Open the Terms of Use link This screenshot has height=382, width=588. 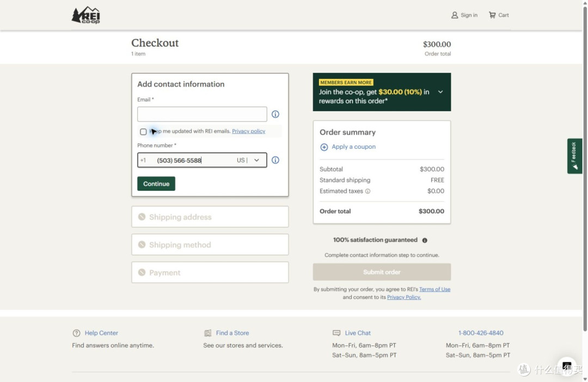pos(434,289)
